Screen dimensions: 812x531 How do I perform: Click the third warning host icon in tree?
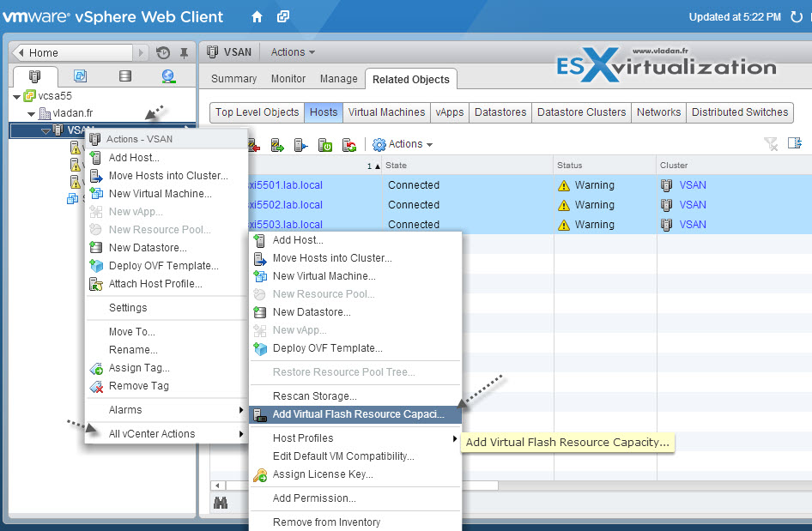pos(76,182)
